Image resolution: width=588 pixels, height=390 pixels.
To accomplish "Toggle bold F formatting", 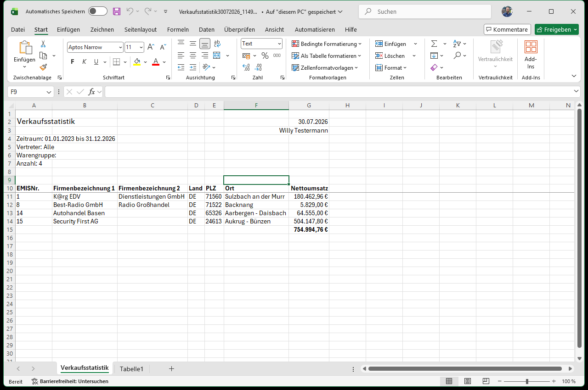I will click(x=73, y=62).
